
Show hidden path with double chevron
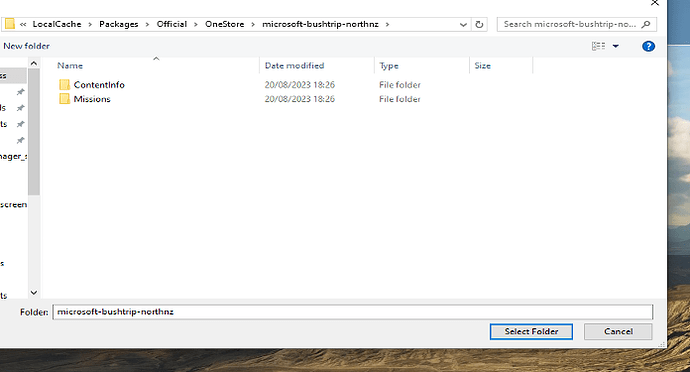click(x=23, y=25)
